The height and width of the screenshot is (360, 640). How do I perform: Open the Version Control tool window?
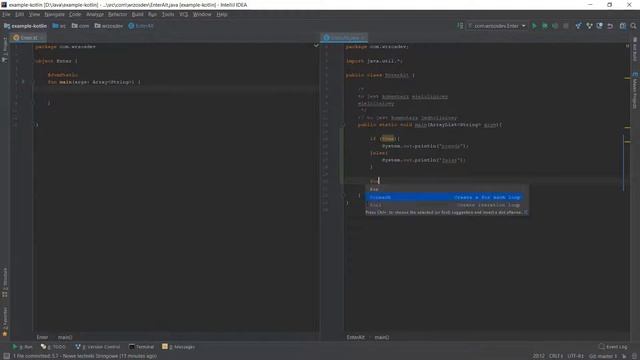pos(98,347)
